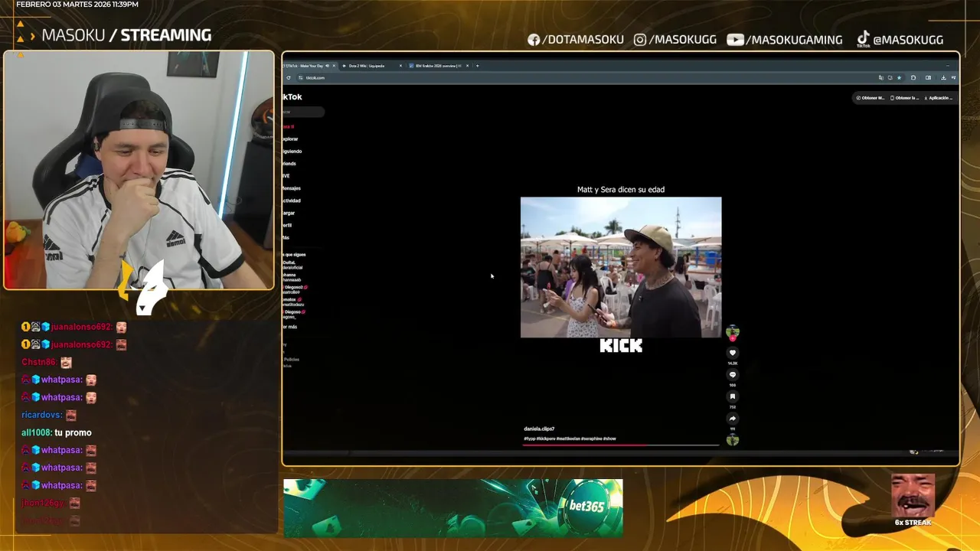Screen dimensions: 980x551
Task: Open the browser extensions icon
Action: click(x=913, y=77)
